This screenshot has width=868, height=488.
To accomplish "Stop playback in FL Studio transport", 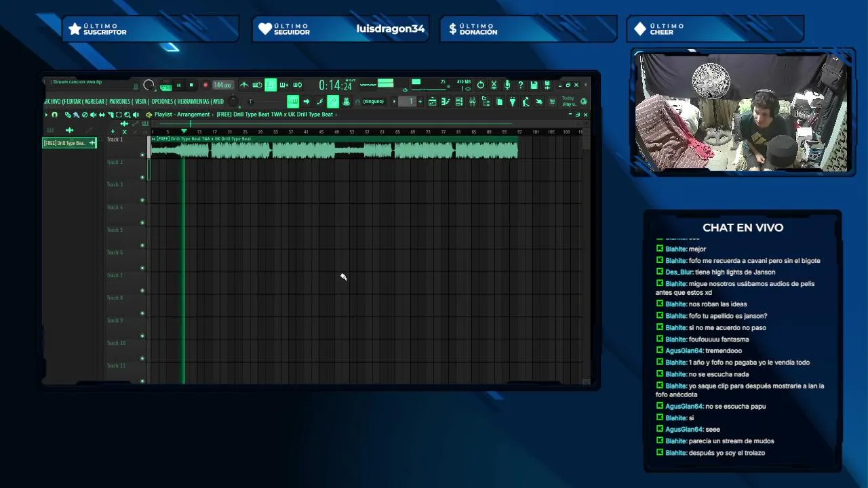I will click(191, 85).
